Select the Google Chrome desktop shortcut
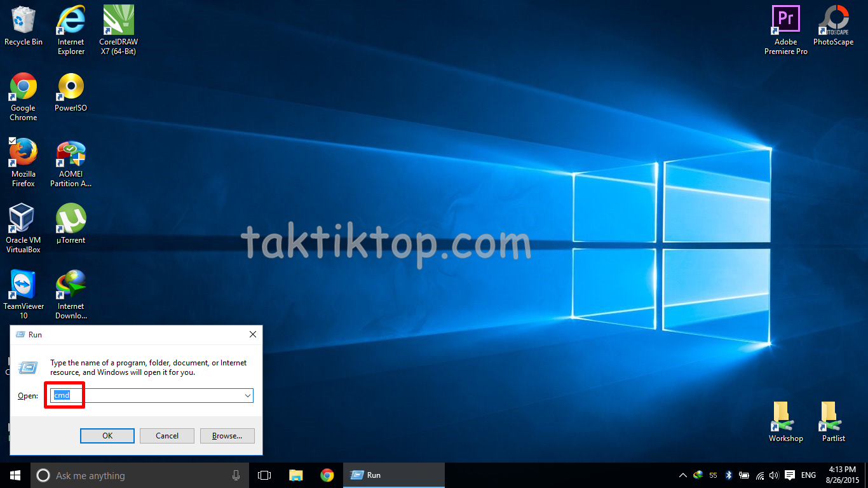This screenshot has width=868, height=488. coord(24,97)
